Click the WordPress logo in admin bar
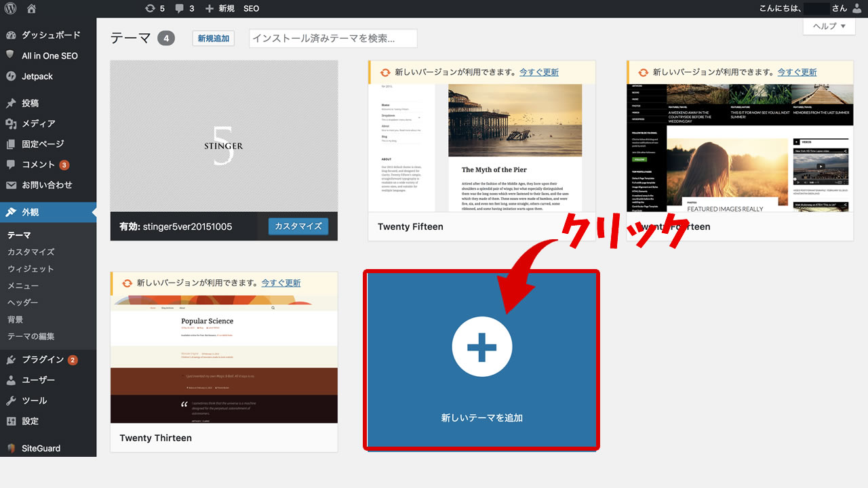This screenshot has width=868, height=488. pos(10,9)
